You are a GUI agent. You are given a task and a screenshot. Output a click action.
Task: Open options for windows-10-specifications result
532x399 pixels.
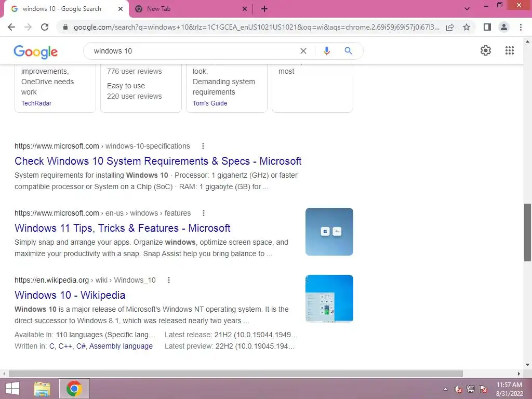pyautogui.click(x=203, y=146)
